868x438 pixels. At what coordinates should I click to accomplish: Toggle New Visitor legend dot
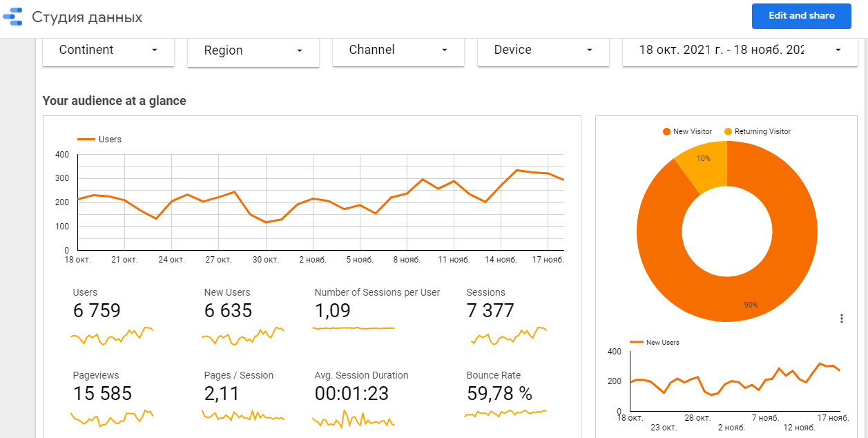(666, 132)
